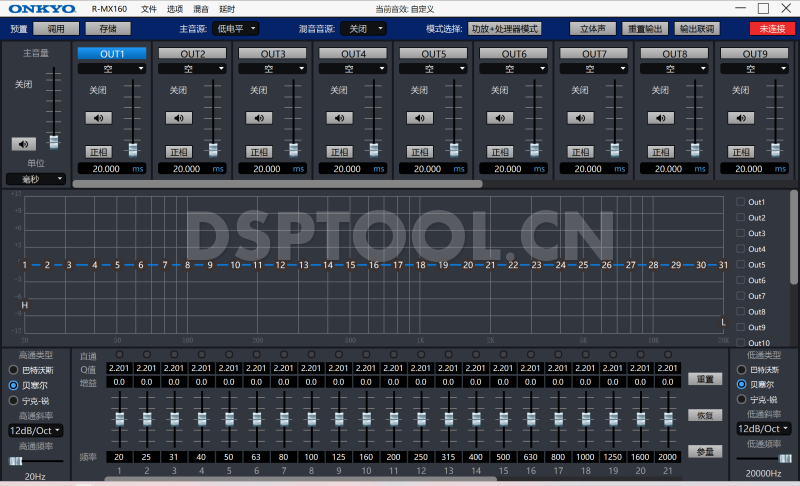Image resolution: width=800 pixels, height=486 pixels.
Task: Click the 重置 button
Action: [704, 379]
